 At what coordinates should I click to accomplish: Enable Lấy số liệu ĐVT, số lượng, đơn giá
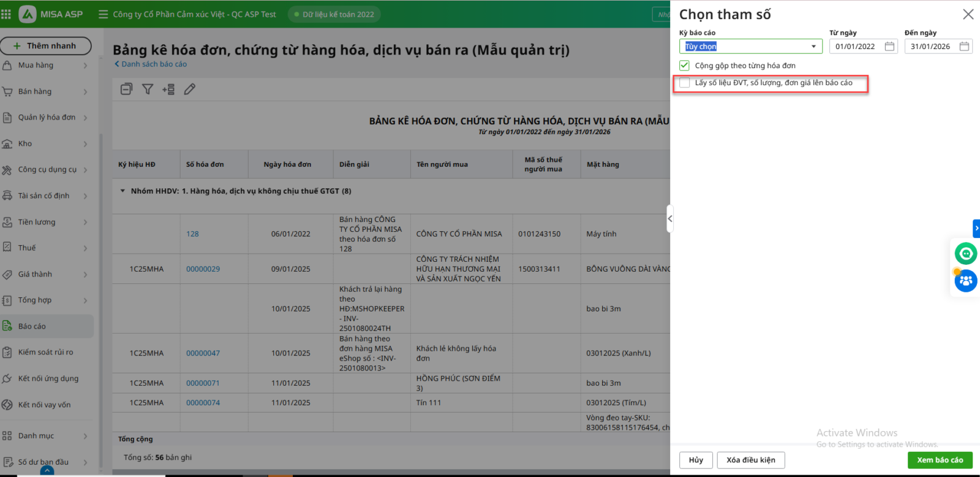pyautogui.click(x=685, y=83)
